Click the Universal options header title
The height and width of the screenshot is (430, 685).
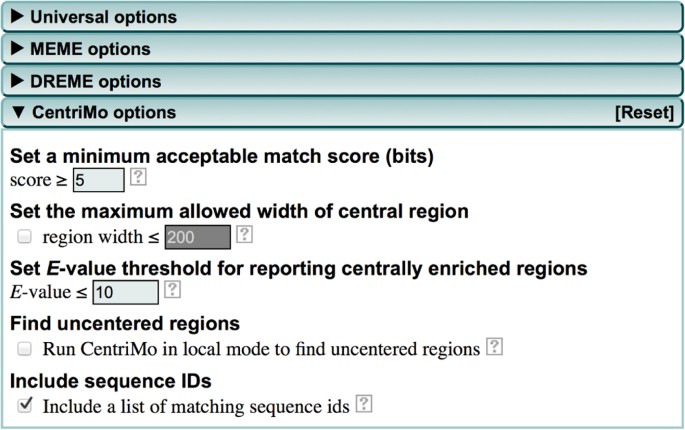104,17
